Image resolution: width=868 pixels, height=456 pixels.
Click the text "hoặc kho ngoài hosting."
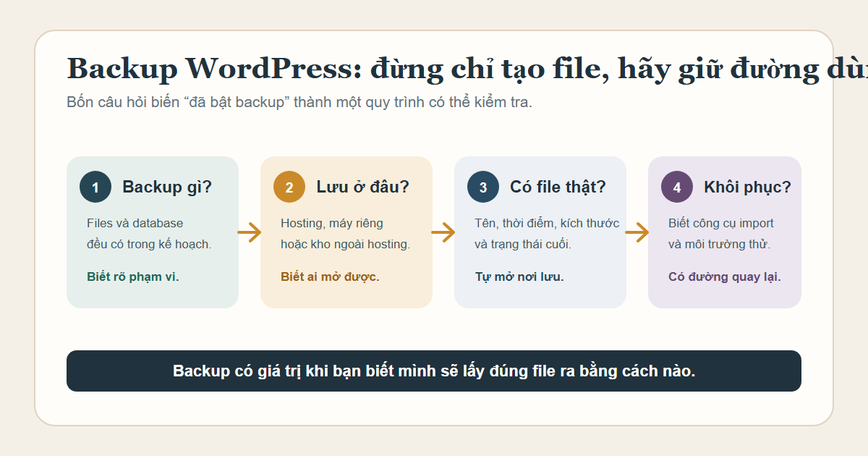pos(345,244)
